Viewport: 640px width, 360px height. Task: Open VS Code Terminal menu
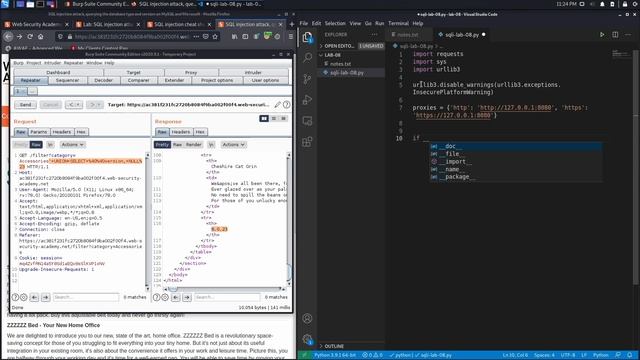click(x=398, y=23)
